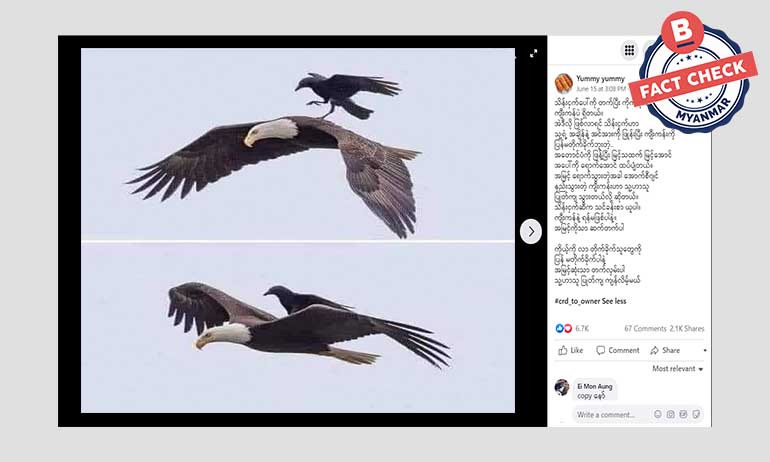Open share options arrow beside Share
The height and width of the screenshot is (462, 770).
click(705, 351)
